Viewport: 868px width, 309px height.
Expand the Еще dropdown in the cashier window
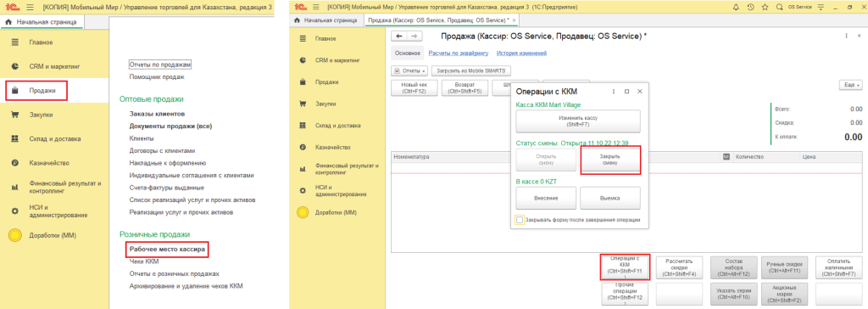851,86
